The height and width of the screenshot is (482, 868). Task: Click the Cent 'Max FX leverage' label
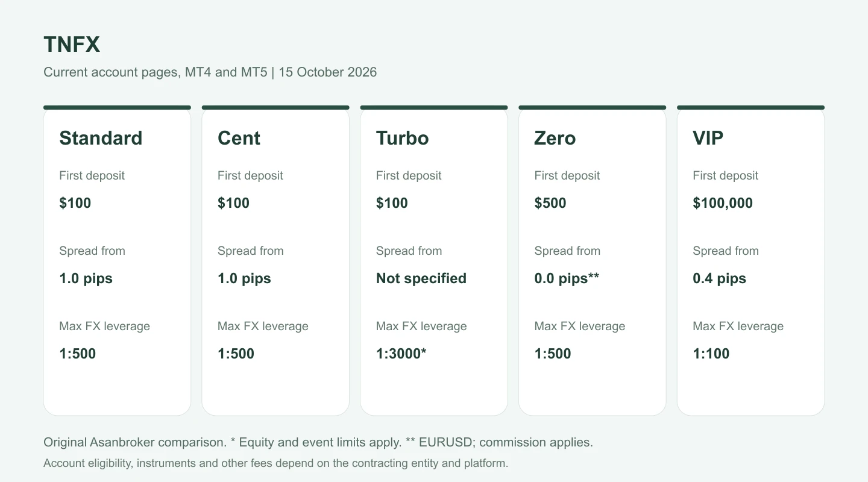click(x=263, y=326)
